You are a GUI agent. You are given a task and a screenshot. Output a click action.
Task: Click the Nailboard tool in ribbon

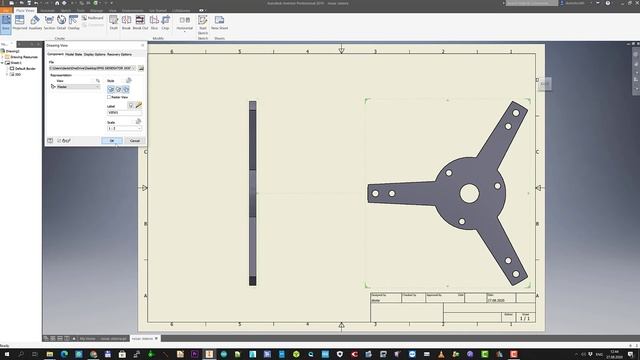coord(93,18)
